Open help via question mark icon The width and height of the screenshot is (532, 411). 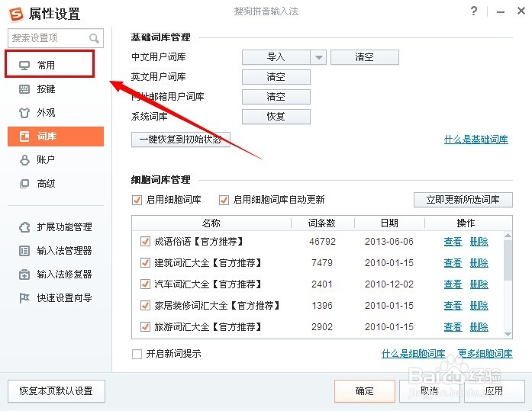coord(474,11)
